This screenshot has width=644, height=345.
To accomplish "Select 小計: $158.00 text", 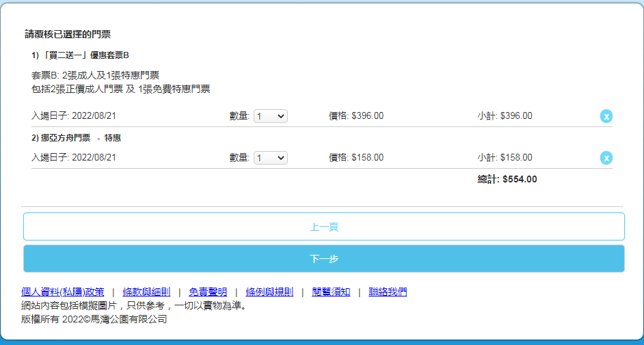I will (x=505, y=158).
